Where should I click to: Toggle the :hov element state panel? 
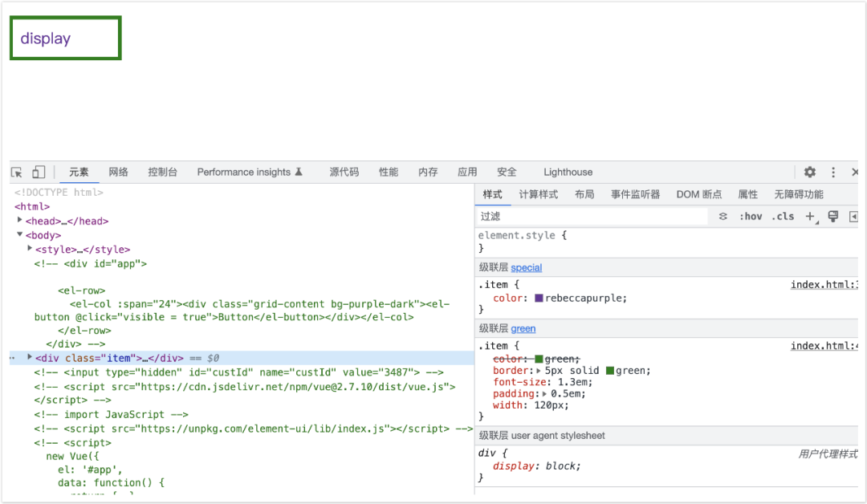tap(751, 217)
